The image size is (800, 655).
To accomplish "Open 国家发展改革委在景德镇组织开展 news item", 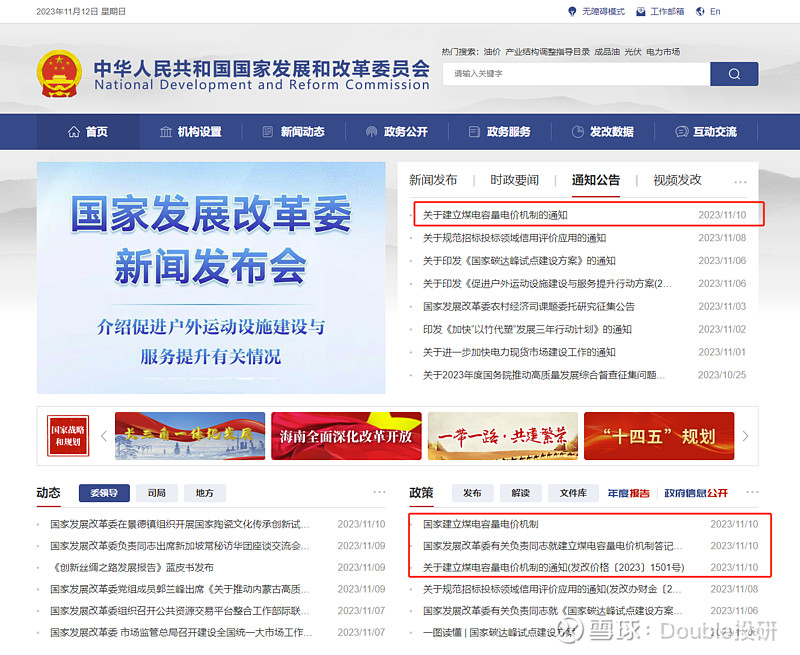I will point(180,524).
